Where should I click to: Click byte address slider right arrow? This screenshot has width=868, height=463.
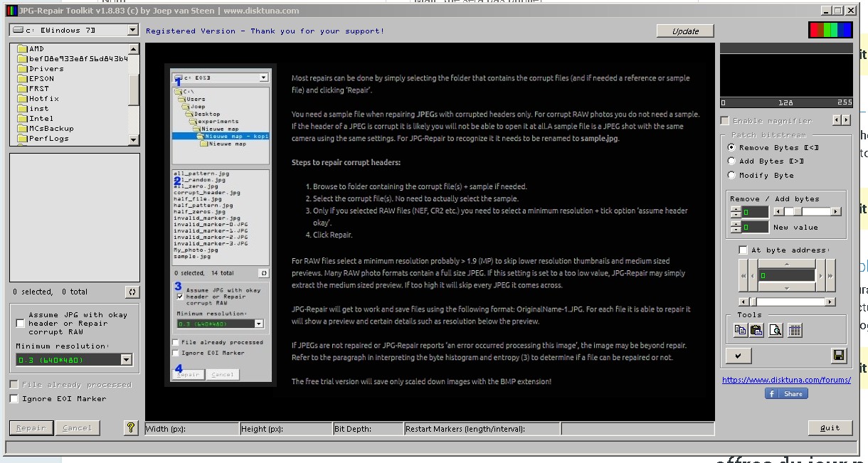click(830, 302)
